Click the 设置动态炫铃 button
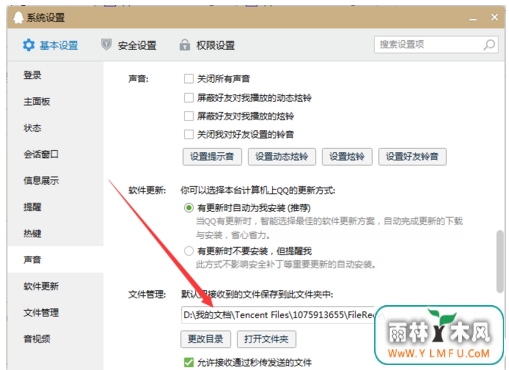The height and width of the screenshot is (370, 509). tap(282, 157)
